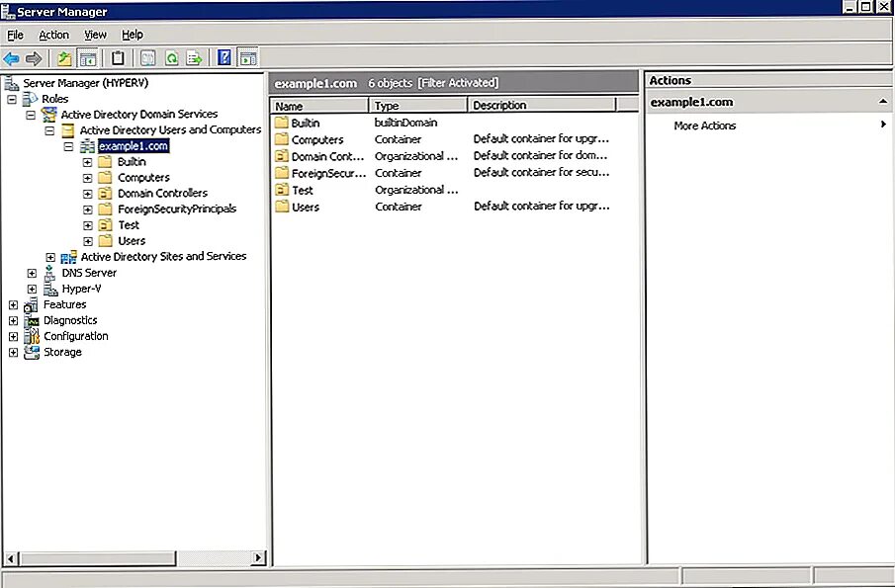
Task: Collapse example1.com section in Actions pane
Action: 883,102
